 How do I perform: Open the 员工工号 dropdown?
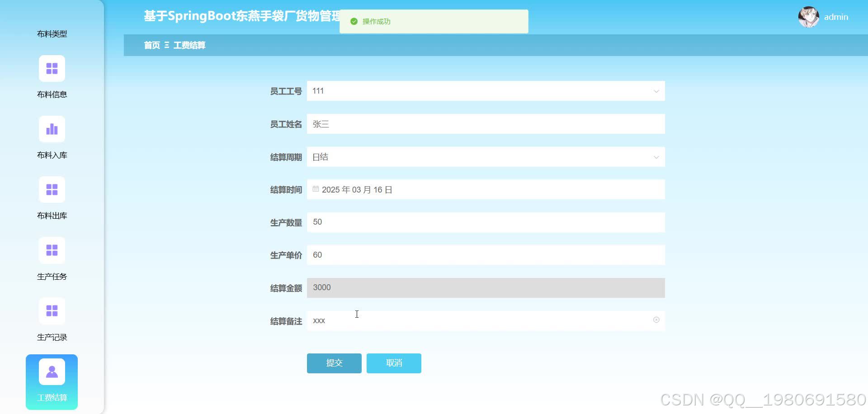[656, 91]
